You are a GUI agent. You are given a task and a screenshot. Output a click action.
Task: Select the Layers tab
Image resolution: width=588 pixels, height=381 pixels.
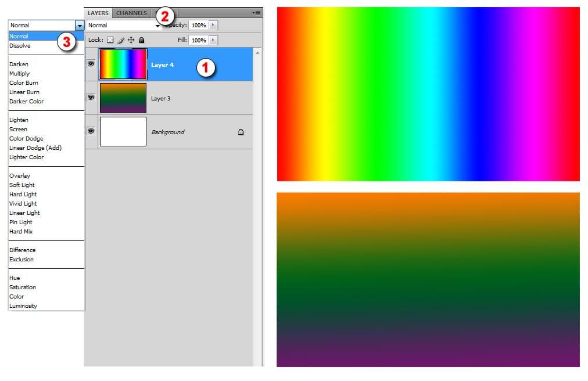pyautogui.click(x=98, y=13)
